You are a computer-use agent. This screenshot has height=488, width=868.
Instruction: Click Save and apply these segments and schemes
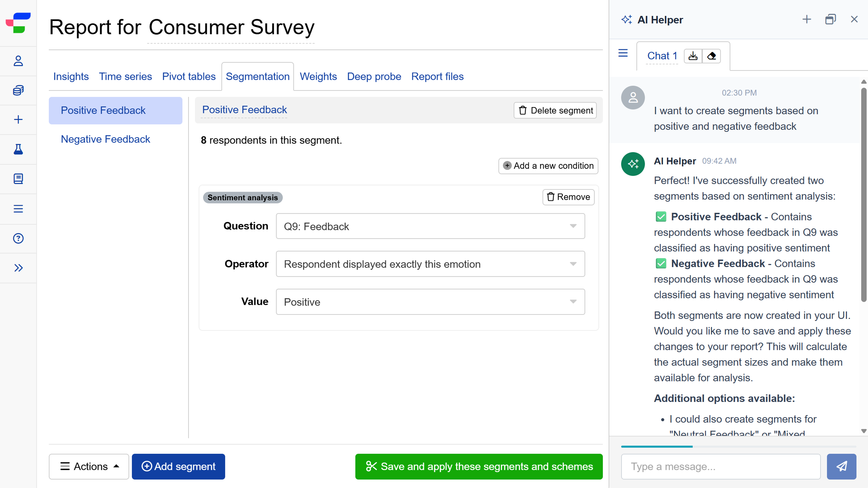[479, 466]
